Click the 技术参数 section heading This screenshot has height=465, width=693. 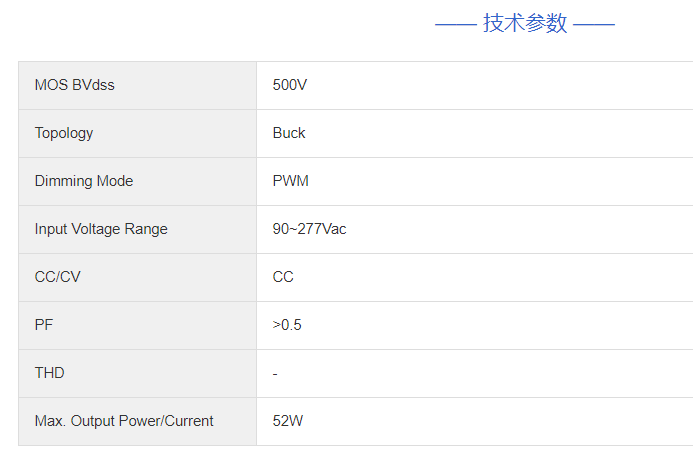coord(525,24)
